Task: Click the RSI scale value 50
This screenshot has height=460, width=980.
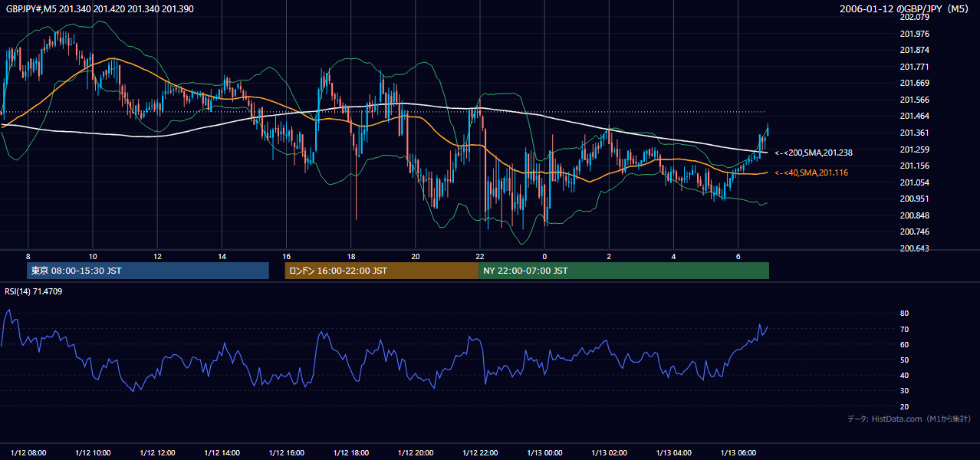Action: click(904, 360)
